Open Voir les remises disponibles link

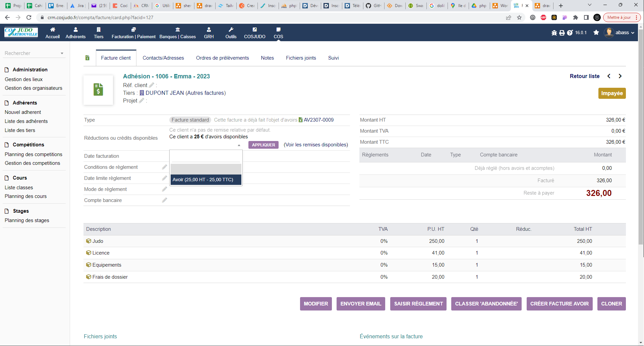point(316,145)
